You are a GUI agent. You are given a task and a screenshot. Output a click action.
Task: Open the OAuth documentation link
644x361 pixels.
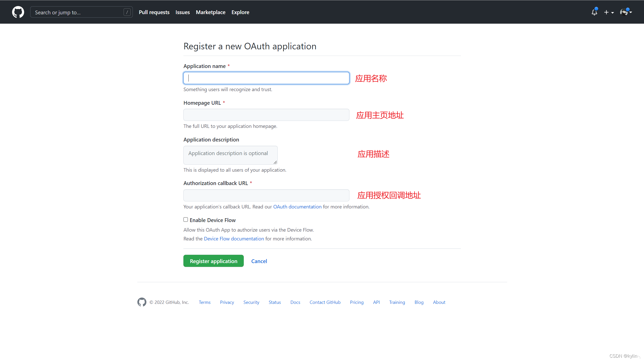(x=297, y=207)
